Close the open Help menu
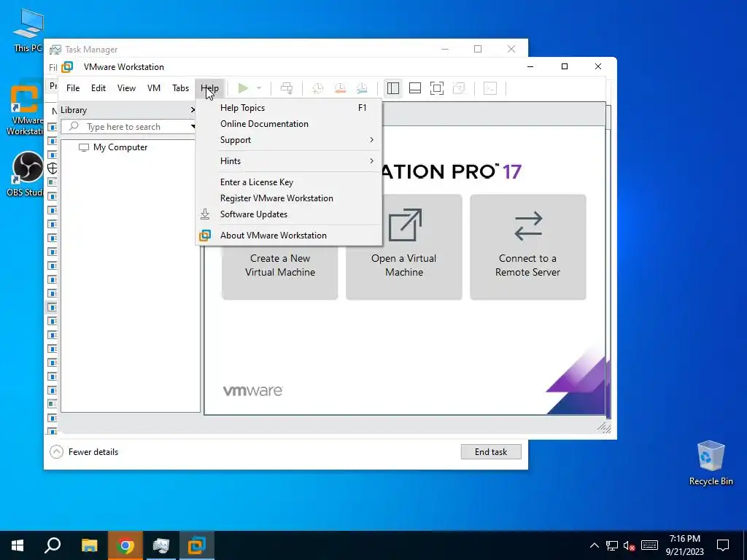Viewport: 747px width, 560px height. pyautogui.click(x=209, y=88)
